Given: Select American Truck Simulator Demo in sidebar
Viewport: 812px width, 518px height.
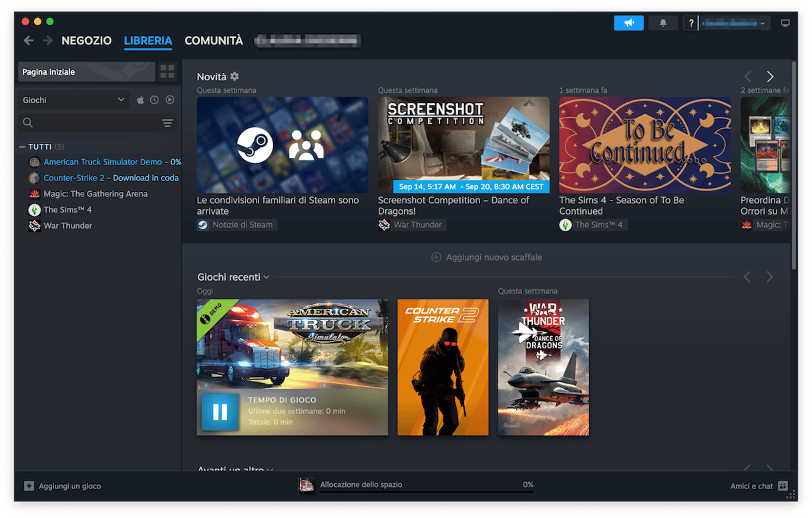Looking at the screenshot, I should tap(103, 162).
